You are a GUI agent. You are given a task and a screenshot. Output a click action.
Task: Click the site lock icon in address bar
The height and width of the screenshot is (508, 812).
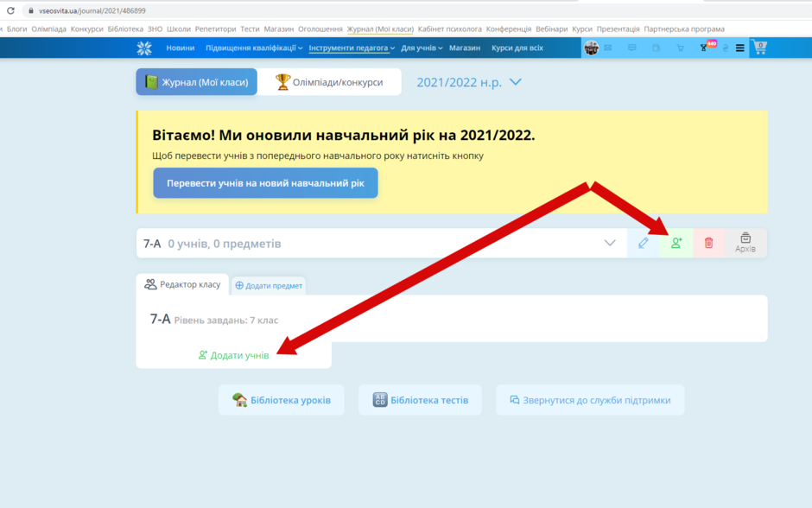point(30,10)
